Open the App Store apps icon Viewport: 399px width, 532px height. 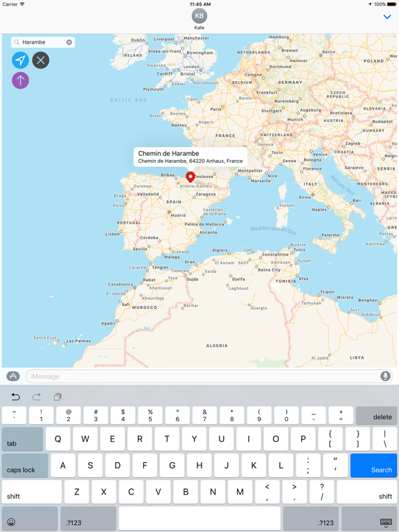(x=13, y=376)
